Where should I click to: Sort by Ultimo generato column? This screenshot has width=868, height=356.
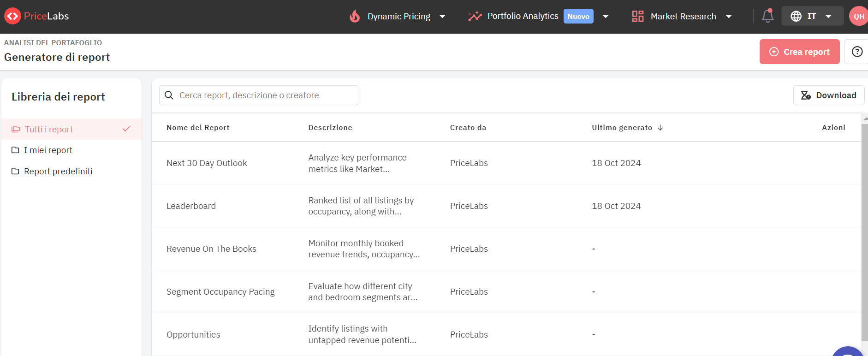click(x=622, y=128)
